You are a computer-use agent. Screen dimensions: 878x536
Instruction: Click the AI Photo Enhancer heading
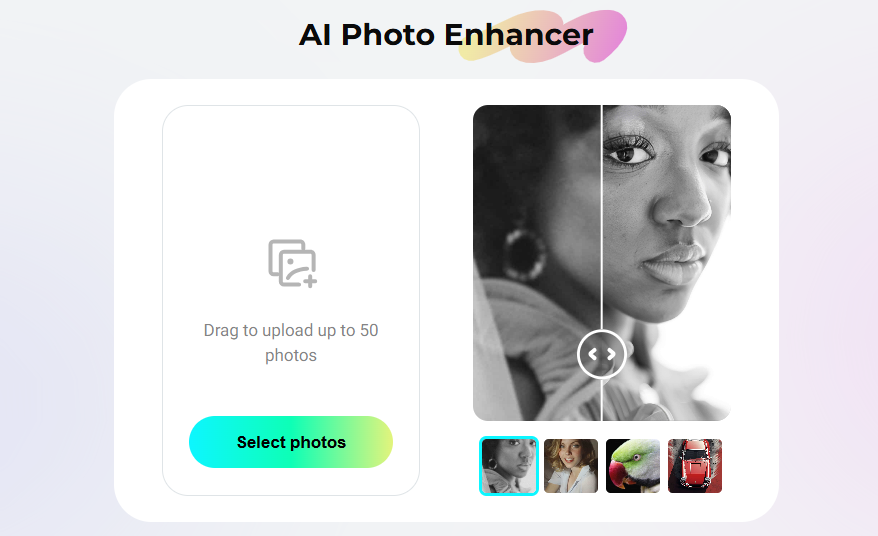coord(446,35)
